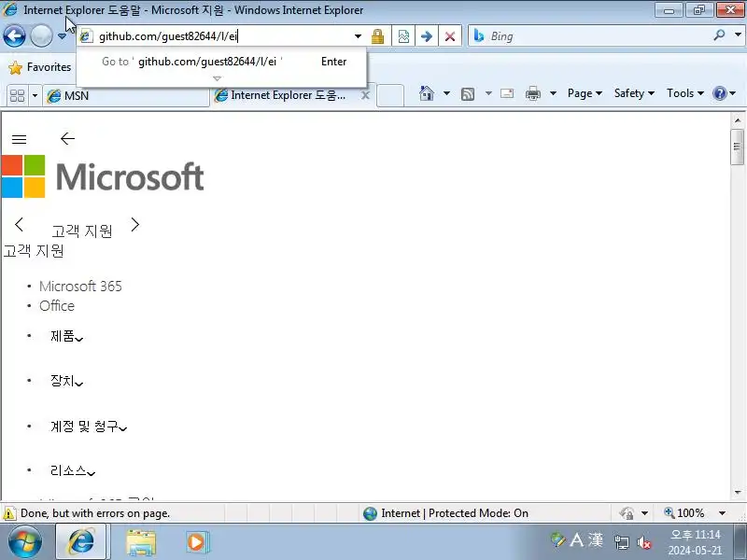Click the search magnifier icon
This screenshot has height=560, width=747.
(719, 35)
